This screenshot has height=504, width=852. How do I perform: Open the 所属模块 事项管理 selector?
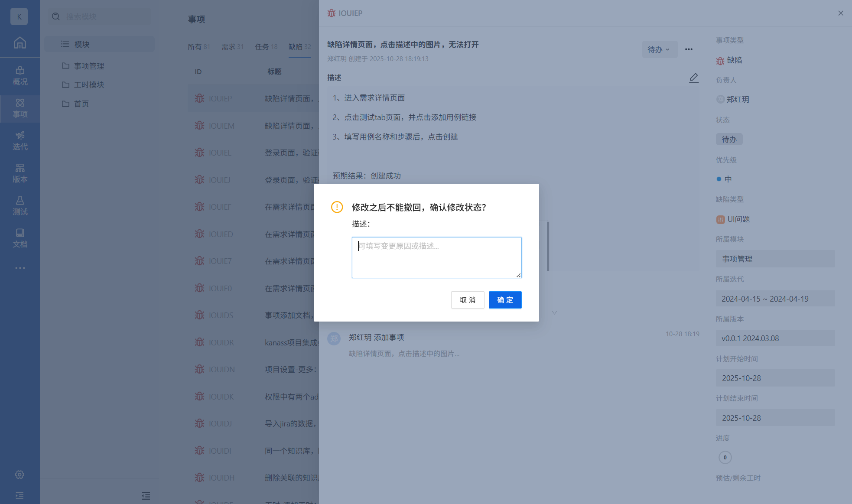(775, 259)
